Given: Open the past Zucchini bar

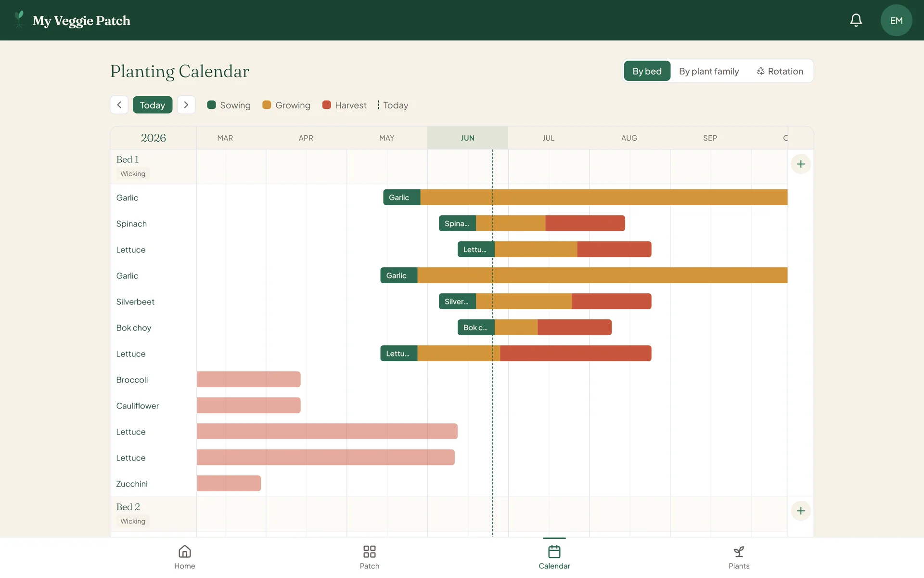Looking at the screenshot, I should click(229, 484).
